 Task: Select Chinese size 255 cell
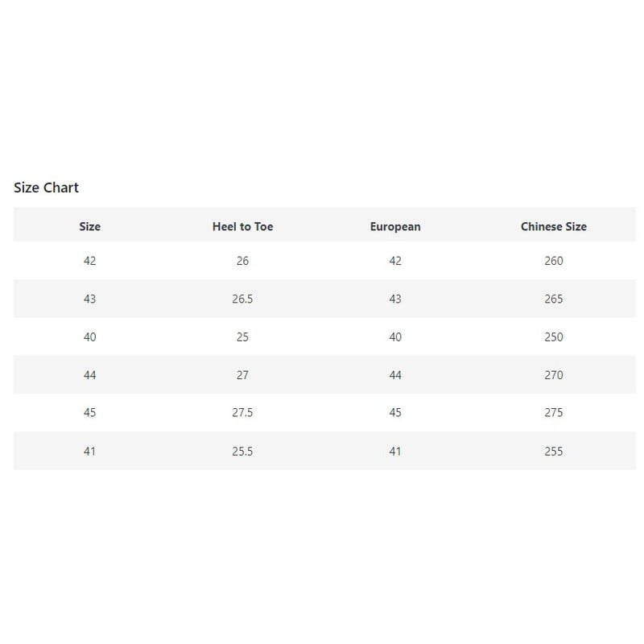coord(554,452)
